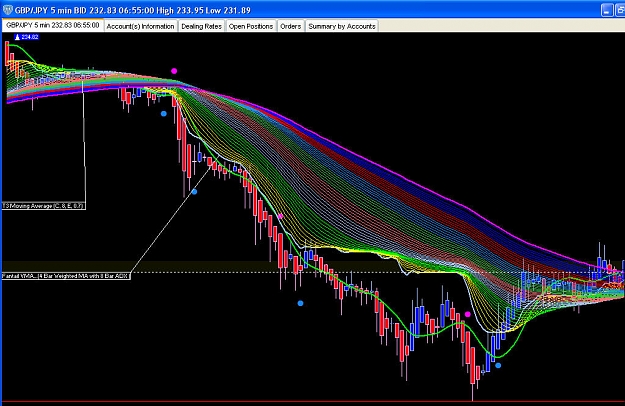Click the magenta dot near the lower bounce

pyautogui.click(x=468, y=314)
